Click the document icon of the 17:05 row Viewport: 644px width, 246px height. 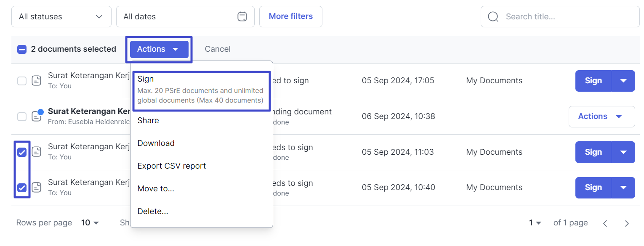click(37, 81)
